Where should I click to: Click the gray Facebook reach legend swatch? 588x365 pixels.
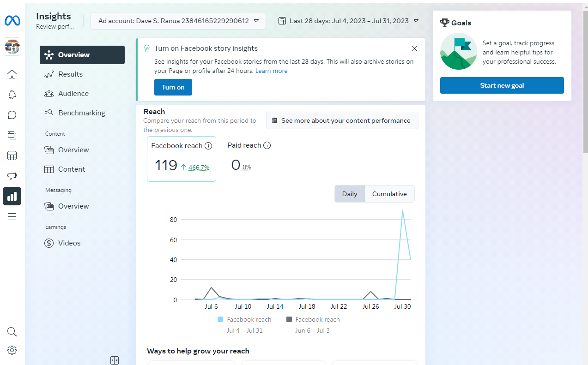point(289,319)
